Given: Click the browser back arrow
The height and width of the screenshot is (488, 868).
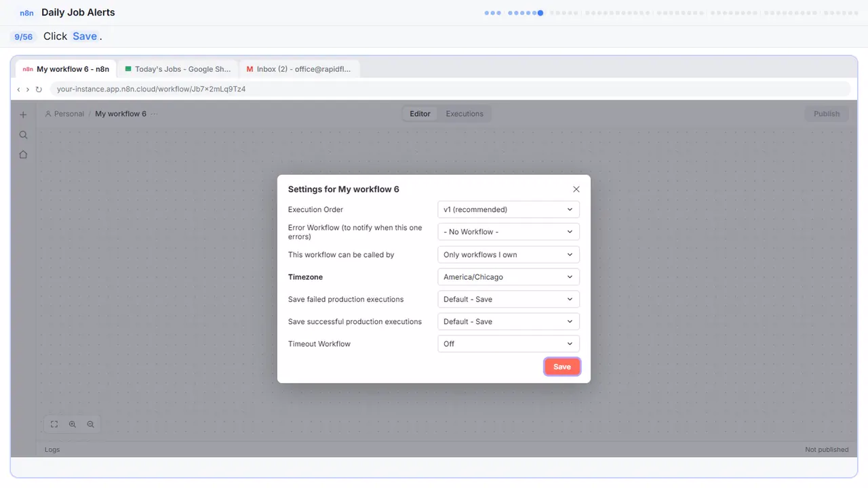Looking at the screenshot, I should pos(18,89).
